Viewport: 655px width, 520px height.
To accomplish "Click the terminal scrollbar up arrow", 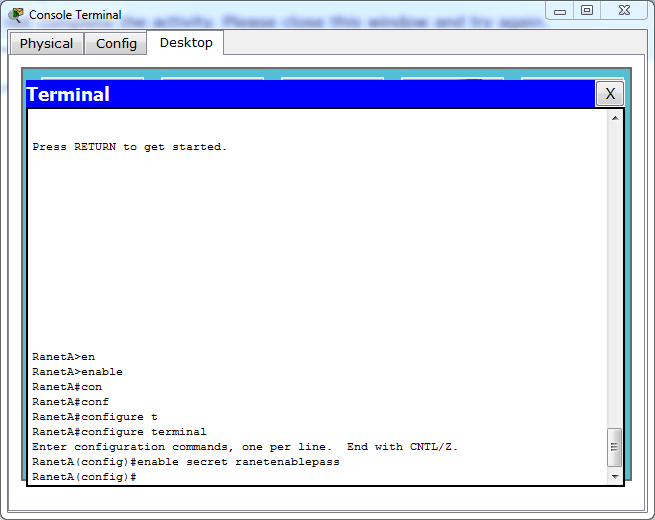I will (615, 118).
